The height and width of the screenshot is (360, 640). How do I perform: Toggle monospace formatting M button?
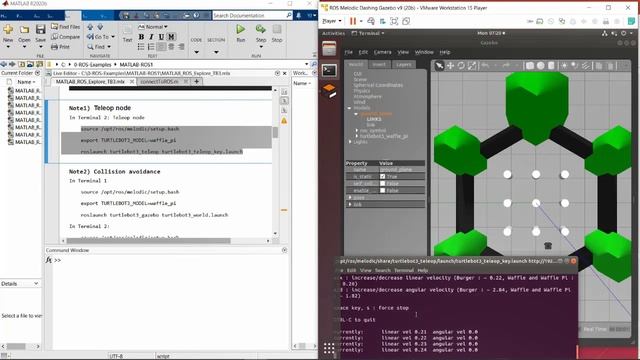[171, 37]
